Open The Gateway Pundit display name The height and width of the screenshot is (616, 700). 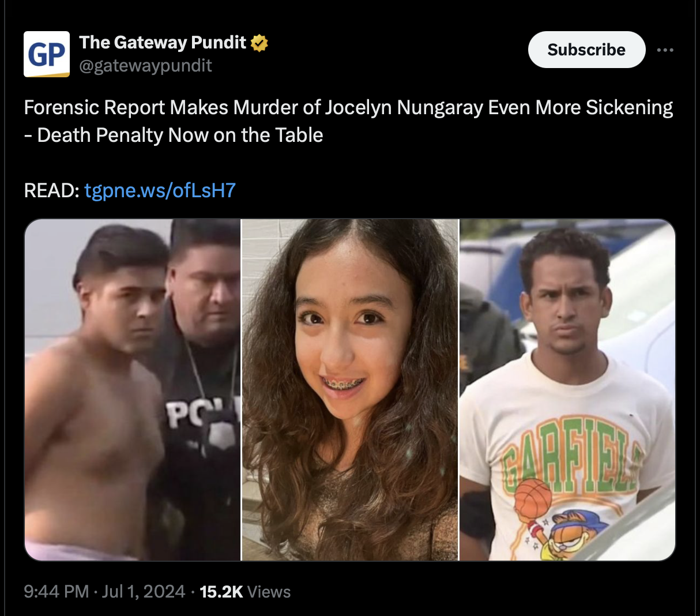tap(163, 43)
